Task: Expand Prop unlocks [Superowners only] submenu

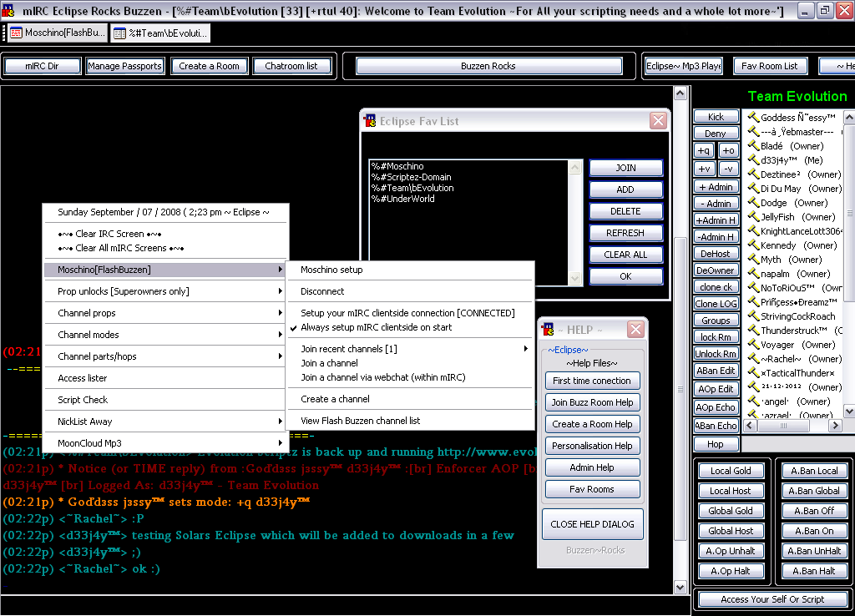Action: (166, 291)
